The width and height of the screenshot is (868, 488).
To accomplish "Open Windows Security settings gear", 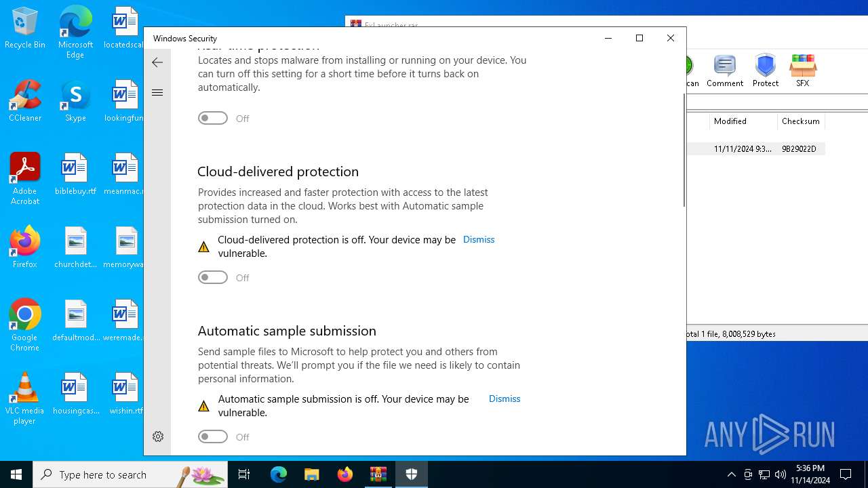I will click(x=158, y=436).
